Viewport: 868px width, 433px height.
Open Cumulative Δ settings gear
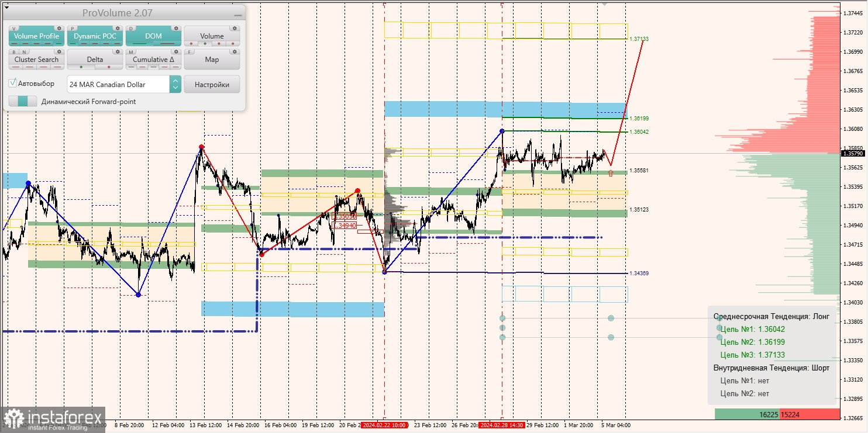175,51
